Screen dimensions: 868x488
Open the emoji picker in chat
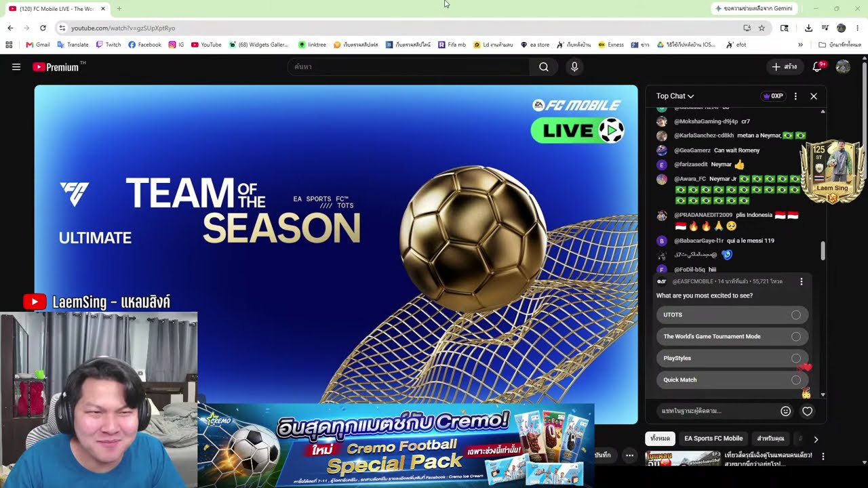point(785,411)
